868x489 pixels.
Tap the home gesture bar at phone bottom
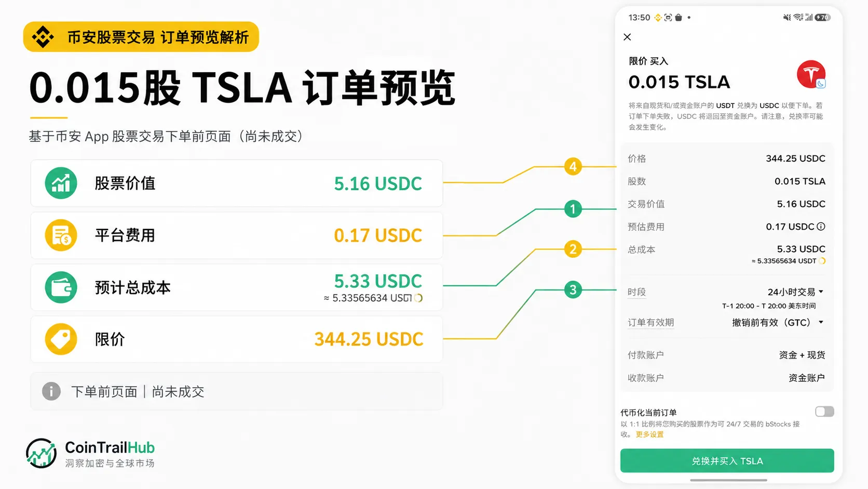728,480
